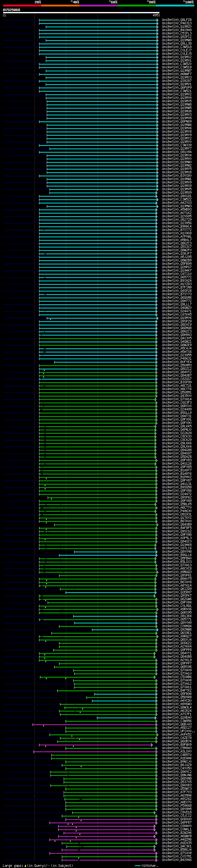This screenshot has width=197, height=868.
Task: Open hit UniRef100_P46313
Action: [x=176, y=23]
